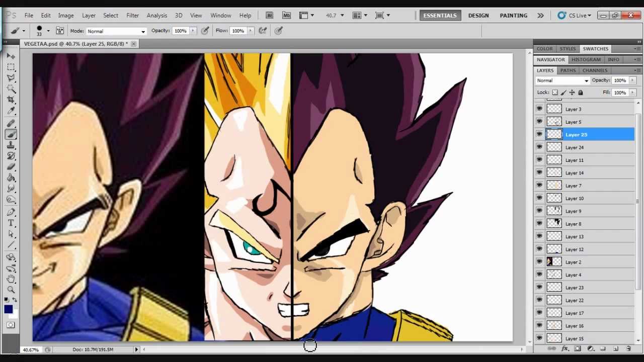Open brush Mode dropdown in options bar
The height and width of the screenshot is (362, 644).
pos(116,31)
